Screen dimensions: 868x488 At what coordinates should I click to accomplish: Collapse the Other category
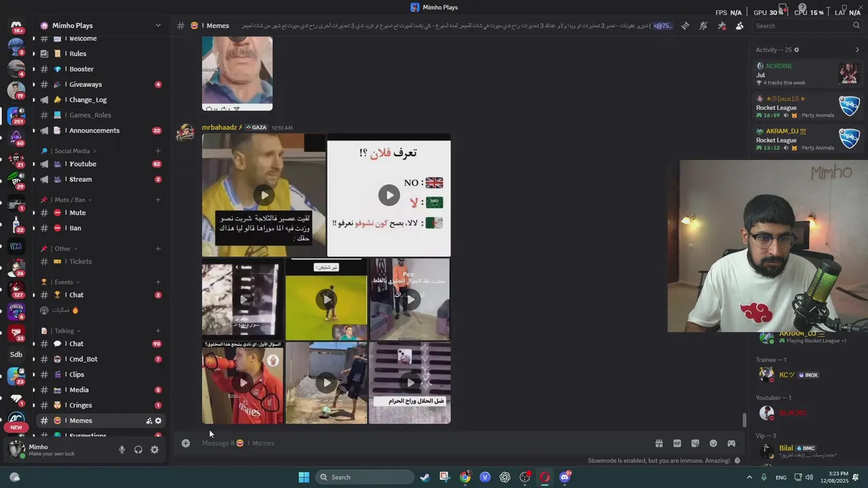(x=63, y=249)
